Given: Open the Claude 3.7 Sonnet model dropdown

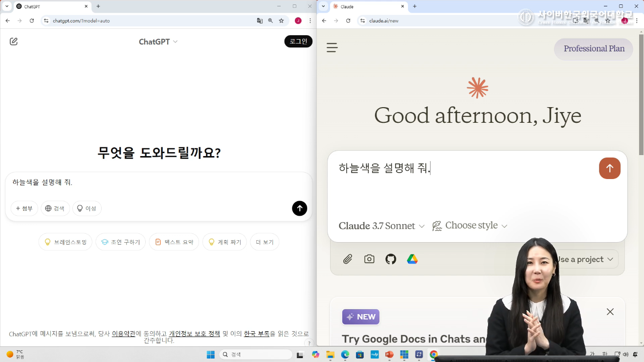Looking at the screenshot, I should tap(381, 226).
